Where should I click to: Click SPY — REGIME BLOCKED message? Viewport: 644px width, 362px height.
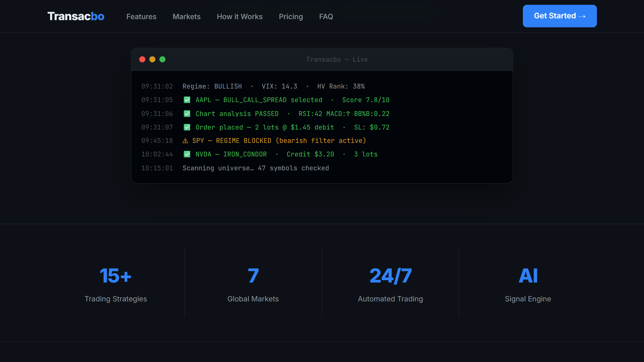click(x=279, y=141)
